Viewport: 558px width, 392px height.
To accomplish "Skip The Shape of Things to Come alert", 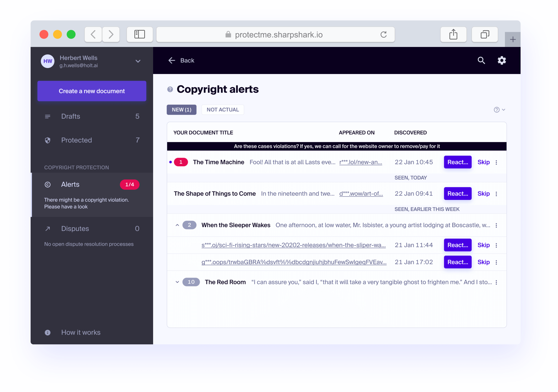I will (x=483, y=194).
